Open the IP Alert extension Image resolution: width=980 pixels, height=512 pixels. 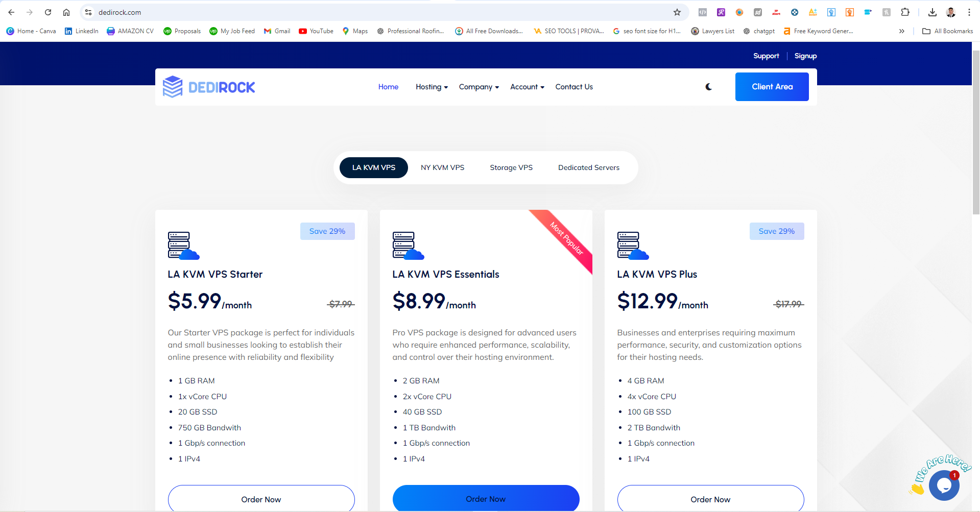click(776, 12)
